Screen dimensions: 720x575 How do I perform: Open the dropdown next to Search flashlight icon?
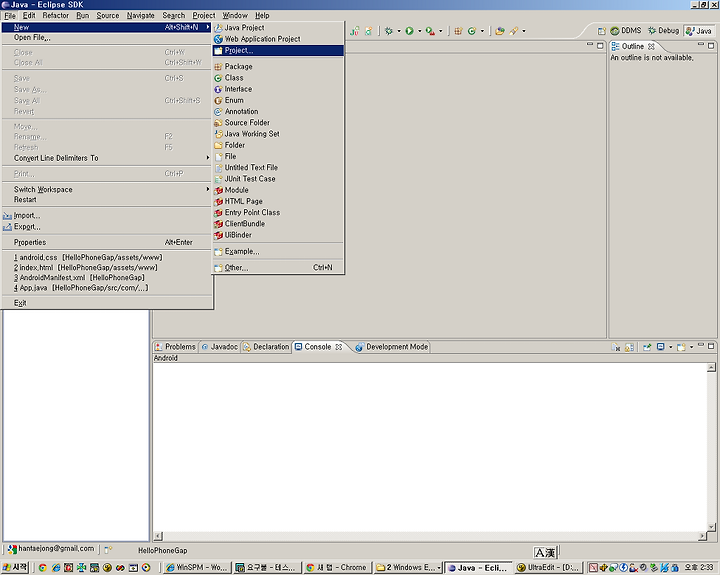pyautogui.click(x=523, y=31)
